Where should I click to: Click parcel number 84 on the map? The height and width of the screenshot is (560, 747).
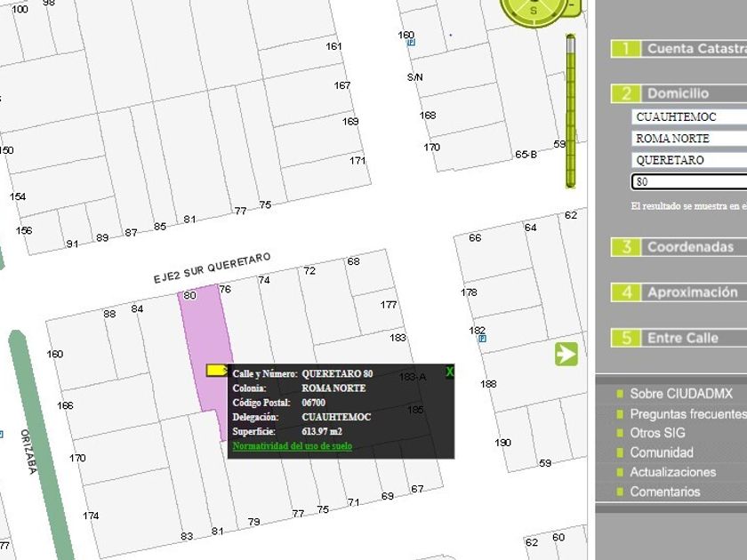click(137, 309)
